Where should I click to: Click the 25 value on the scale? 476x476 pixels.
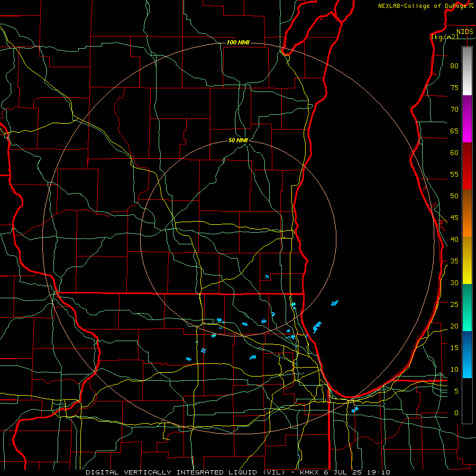454,305
